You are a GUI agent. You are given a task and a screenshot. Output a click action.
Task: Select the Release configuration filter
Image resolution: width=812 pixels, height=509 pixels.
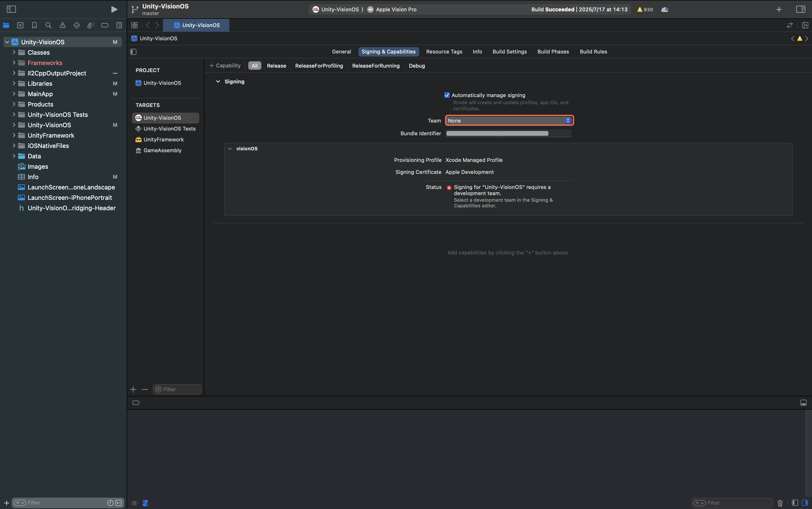tap(276, 66)
